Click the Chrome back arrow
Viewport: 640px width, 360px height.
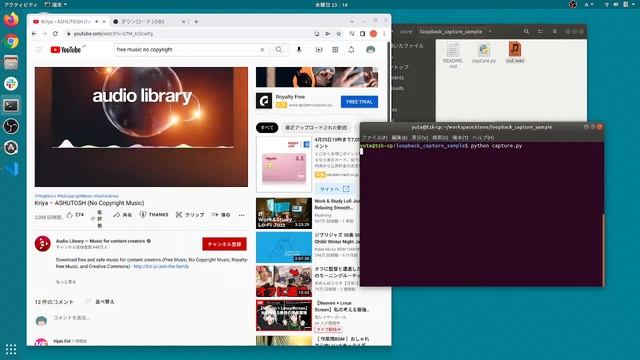pos(34,34)
